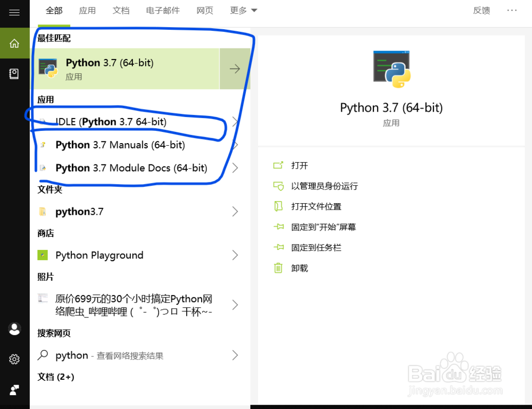Open the hamburger menu icon
Viewport: 532px width, 409px height.
click(x=14, y=13)
